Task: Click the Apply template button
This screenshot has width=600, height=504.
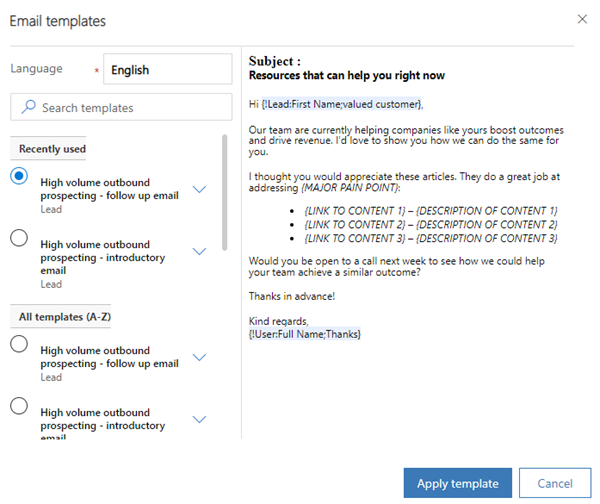Action: click(x=457, y=483)
